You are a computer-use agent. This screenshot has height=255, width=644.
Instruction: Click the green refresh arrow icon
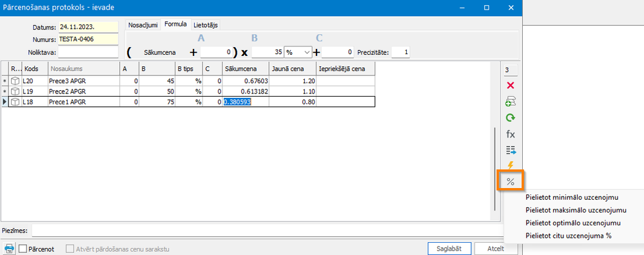point(511,118)
